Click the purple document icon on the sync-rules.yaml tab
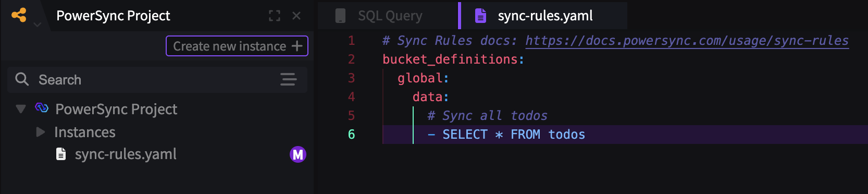Image resolution: width=868 pixels, height=194 pixels. coord(480,16)
